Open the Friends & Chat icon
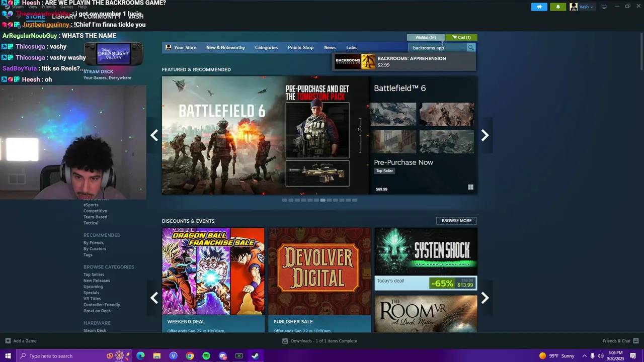Viewport: 644px width, 362px height. [x=635, y=341]
